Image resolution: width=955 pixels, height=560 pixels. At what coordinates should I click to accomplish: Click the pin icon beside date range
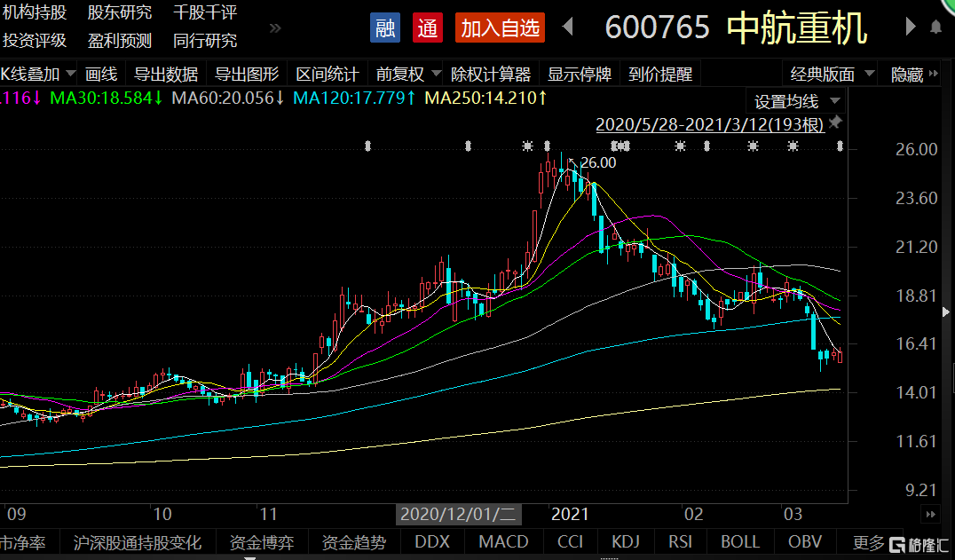835,122
